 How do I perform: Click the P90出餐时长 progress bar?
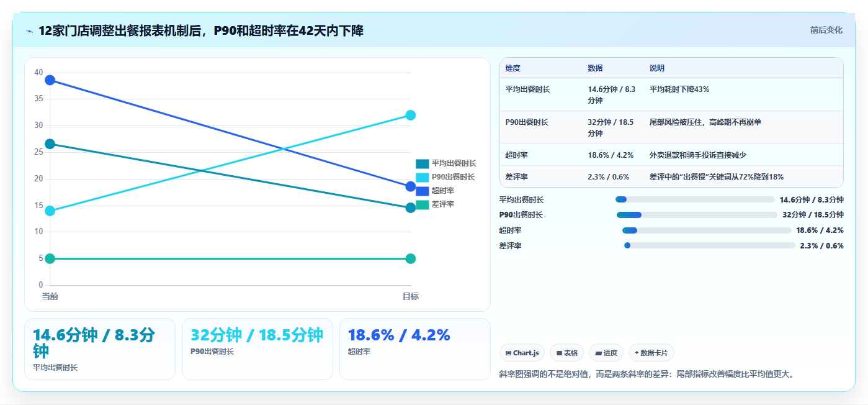point(697,215)
